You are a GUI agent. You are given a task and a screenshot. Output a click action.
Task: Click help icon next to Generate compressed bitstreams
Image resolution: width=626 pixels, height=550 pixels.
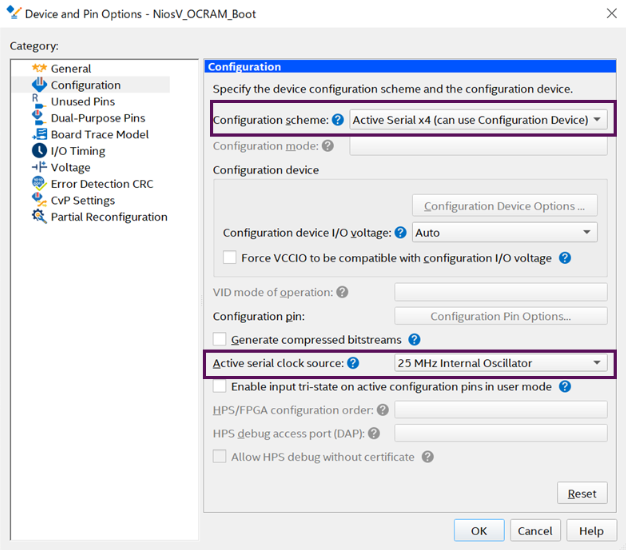pos(414,340)
